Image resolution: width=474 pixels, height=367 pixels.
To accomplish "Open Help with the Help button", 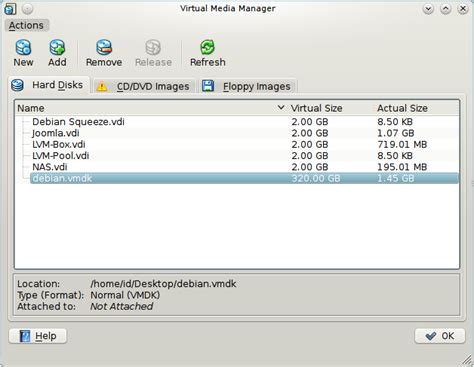I will pos(38,336).
